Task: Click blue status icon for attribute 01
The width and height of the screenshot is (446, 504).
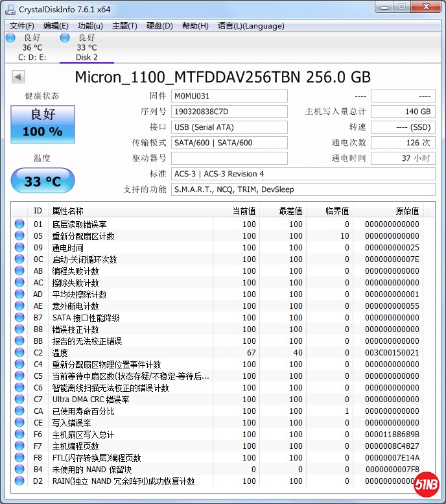Action: (x=19, y=224)
